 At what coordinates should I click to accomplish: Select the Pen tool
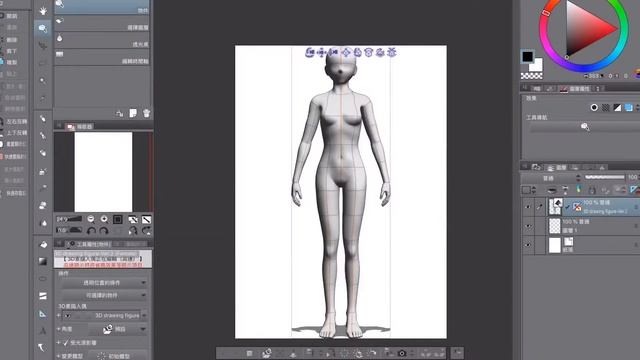click(43, 118)
